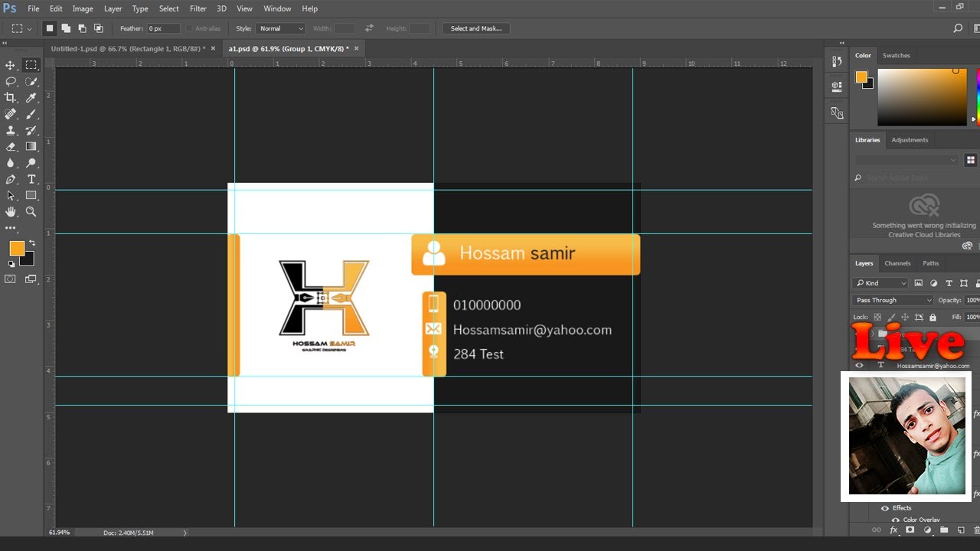This screenshot has height=551, width=980.
Task: Click the toolbox background color swatch
Action: click(x=29, y=261)
